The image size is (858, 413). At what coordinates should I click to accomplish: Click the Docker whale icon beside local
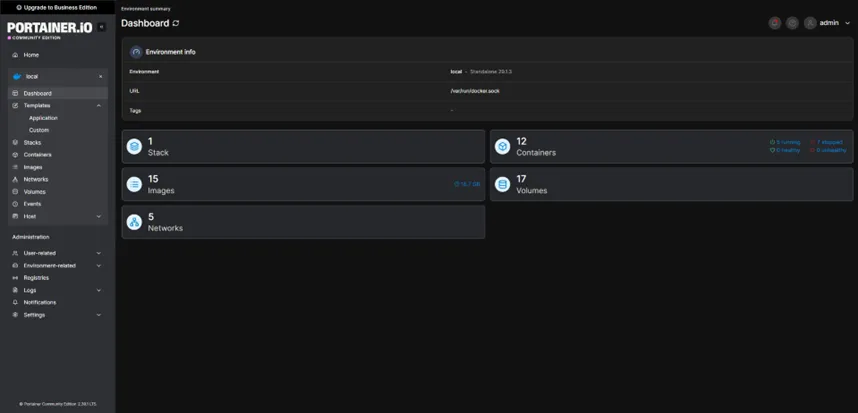[17, 77]
